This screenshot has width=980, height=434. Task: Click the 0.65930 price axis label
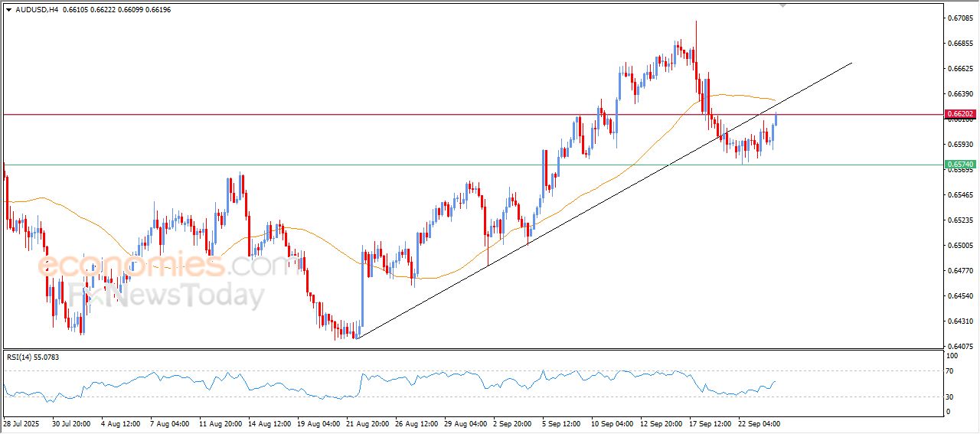pos(960,144)
